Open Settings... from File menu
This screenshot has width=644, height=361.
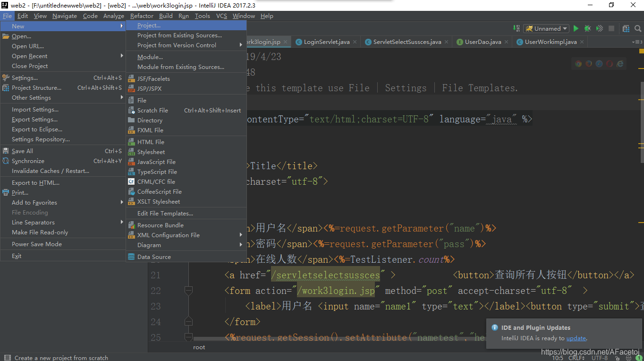click(x=63, y=78)
